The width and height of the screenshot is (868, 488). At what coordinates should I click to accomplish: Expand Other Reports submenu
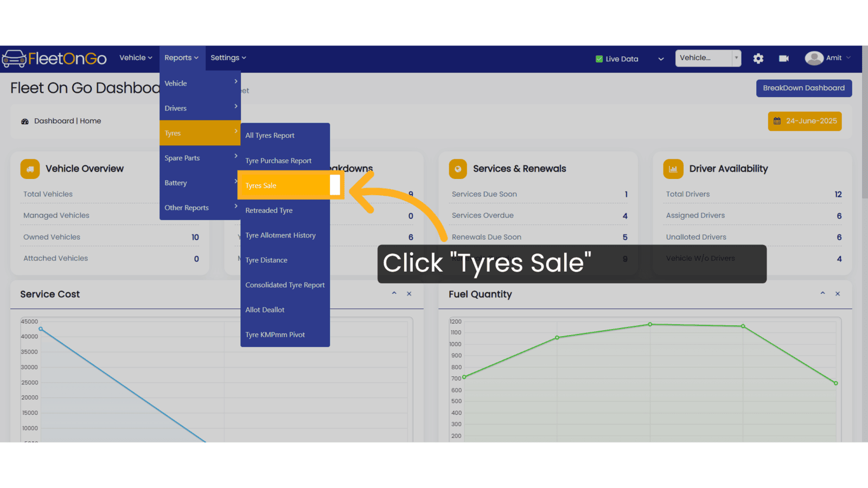pyautogui.click(x=200, y=208)
